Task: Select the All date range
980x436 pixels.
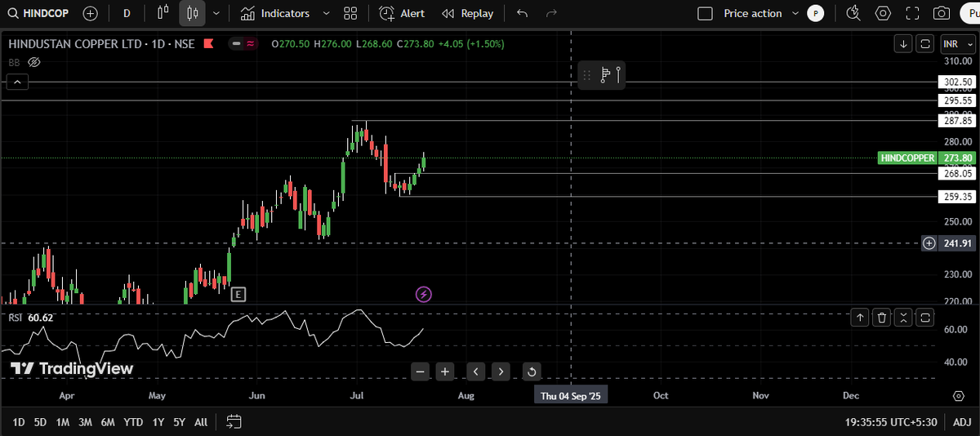Action: click(201, 422)
